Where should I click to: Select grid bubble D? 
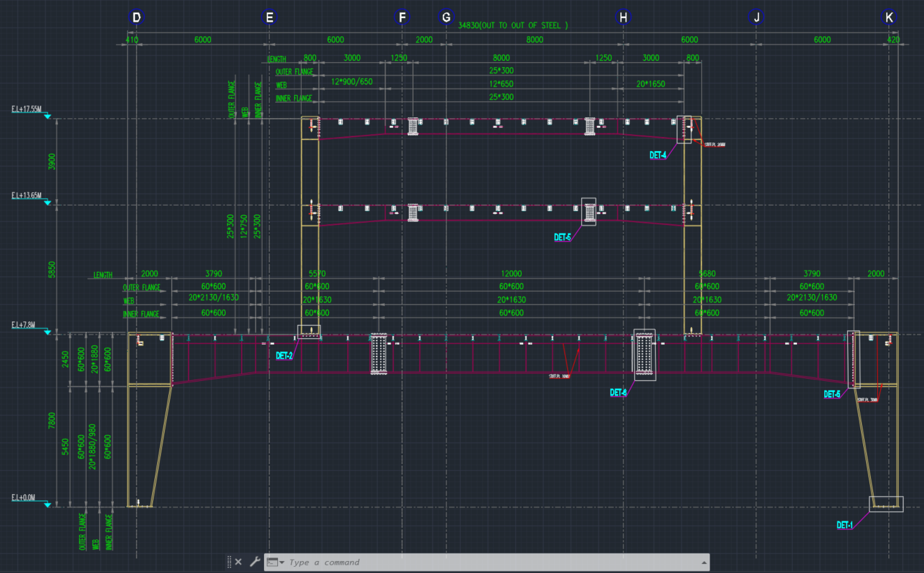click(137, 17)
